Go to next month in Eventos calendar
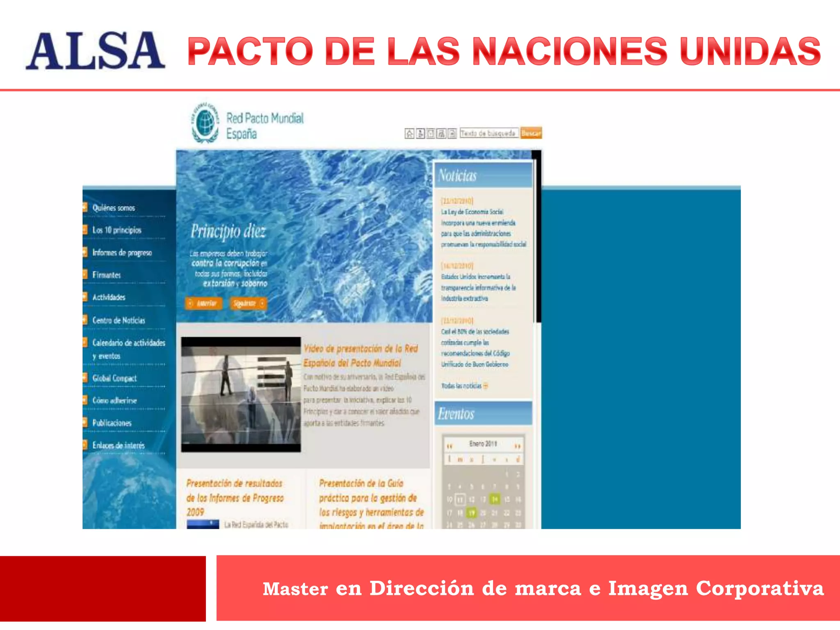Viewport: 840px width, 630px height. click(x=518, y=446)
